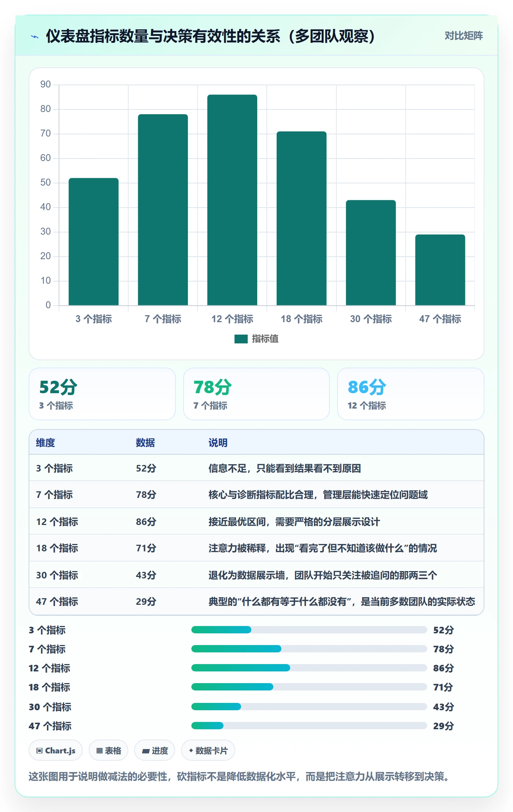The width and height of the screenshot is (513, 812).
Task: Click the 维度 column header
Action: 45,443
